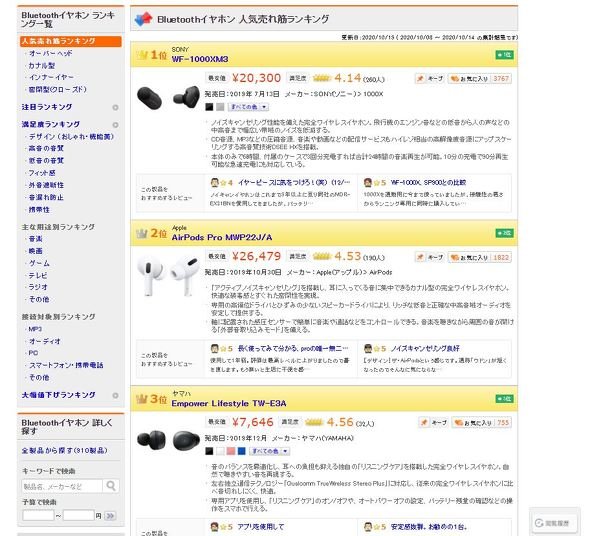The height and width of the screenshot is (536, 590).
Task: Open ゲーム usage ranking link
Action: pyautogui.click(x=39, y=263)
